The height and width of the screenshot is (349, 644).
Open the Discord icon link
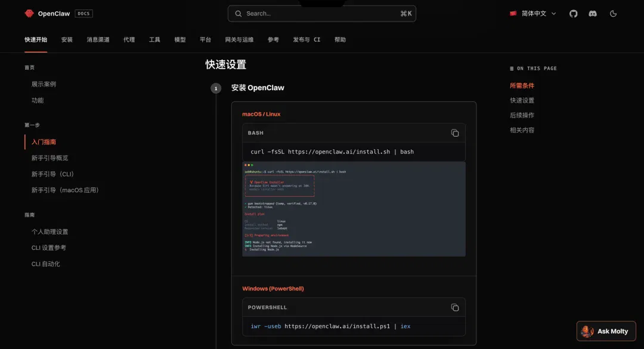point(593,14)
